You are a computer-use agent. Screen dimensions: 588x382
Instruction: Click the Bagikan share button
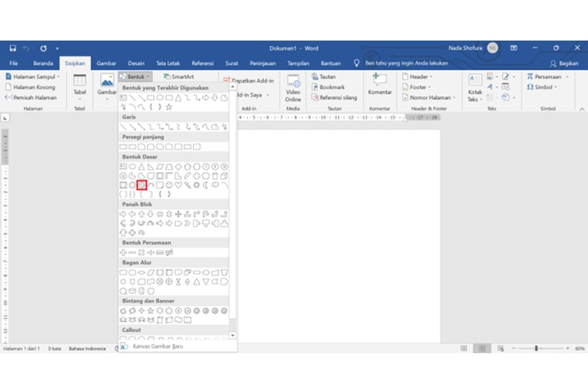[564, 63]
